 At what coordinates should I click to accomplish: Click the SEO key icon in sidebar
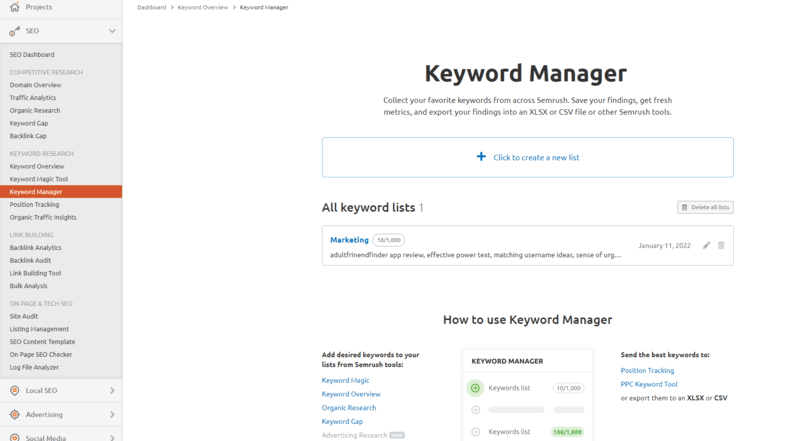15,31
